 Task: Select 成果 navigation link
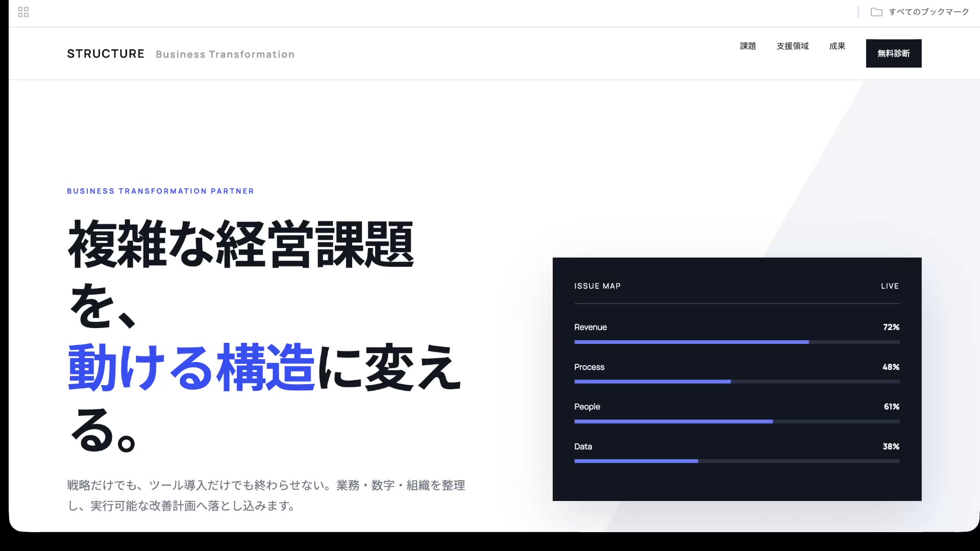click(x=837, y=46)
